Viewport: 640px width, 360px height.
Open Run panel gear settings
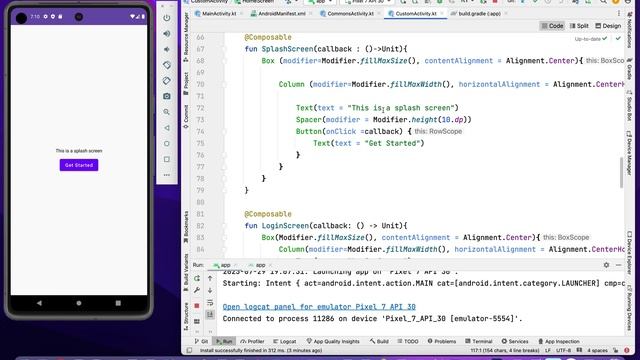click(606, 265)
